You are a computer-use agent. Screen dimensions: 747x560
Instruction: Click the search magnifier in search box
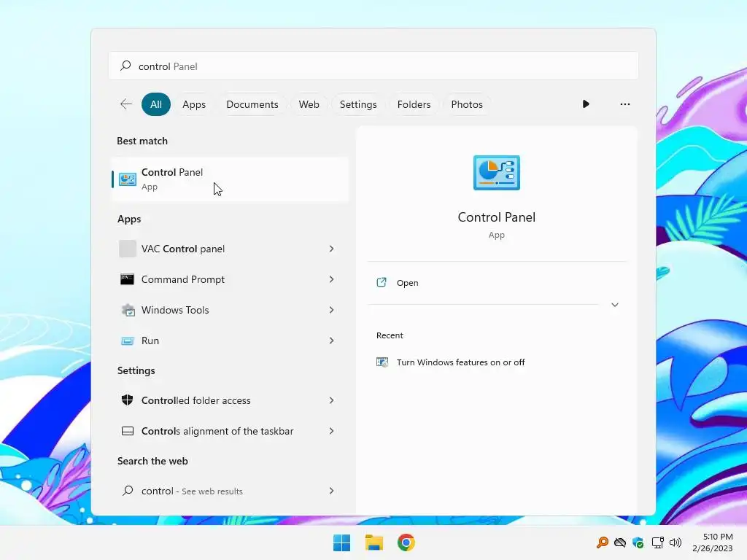coord(125,66)
